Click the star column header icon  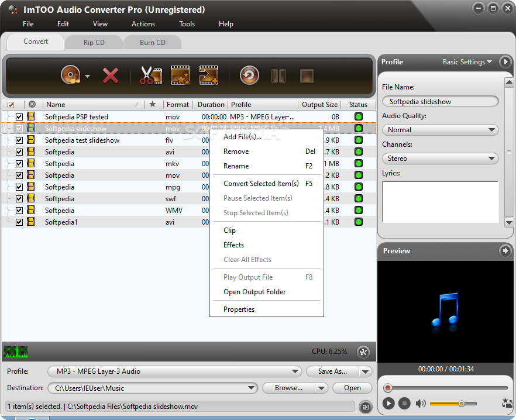[152, 104]
